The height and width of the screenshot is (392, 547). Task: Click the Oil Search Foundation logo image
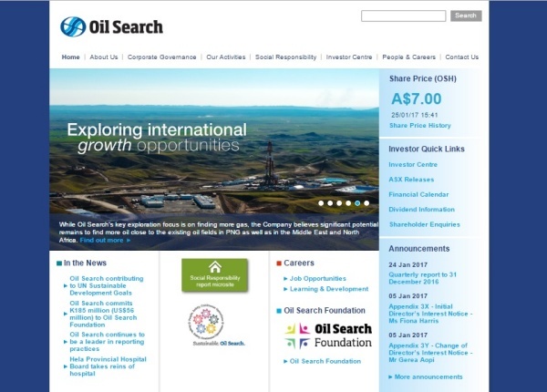click(x=327, y=335)
